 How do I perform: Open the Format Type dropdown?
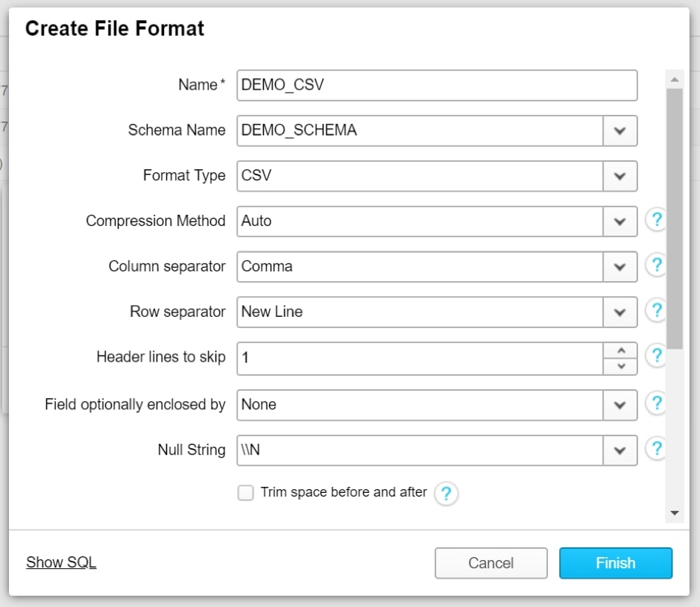coord(619,176)
